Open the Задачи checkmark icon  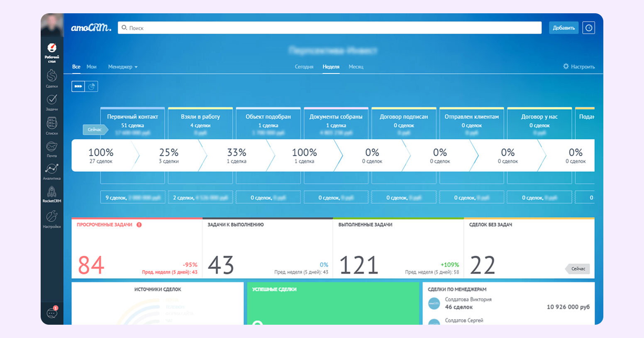pos(52,101)
